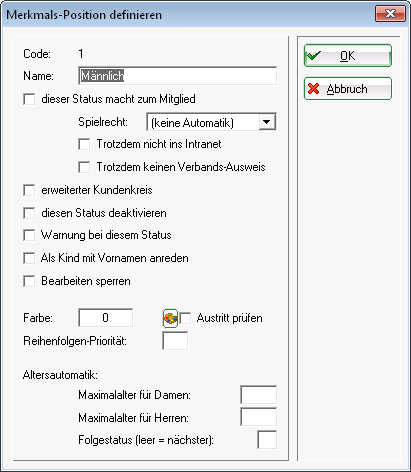Check 'Trotzdem nicht ins Intranet'
The height and width of the screenshot is (472, 411).
coord(84,144)
